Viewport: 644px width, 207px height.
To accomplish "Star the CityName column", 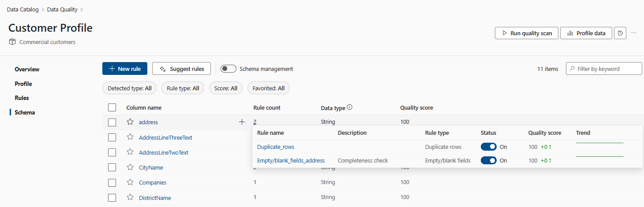I will (130, 167).
